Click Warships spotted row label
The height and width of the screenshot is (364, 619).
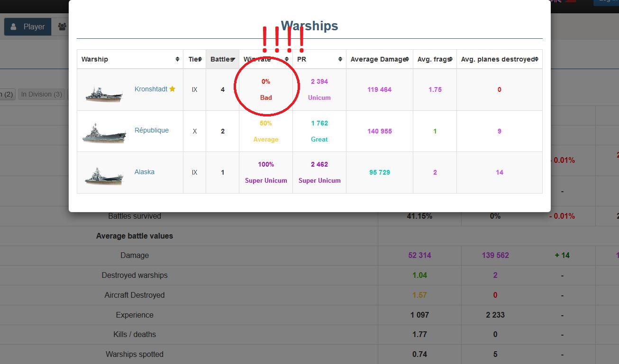[x=135, y=354]
